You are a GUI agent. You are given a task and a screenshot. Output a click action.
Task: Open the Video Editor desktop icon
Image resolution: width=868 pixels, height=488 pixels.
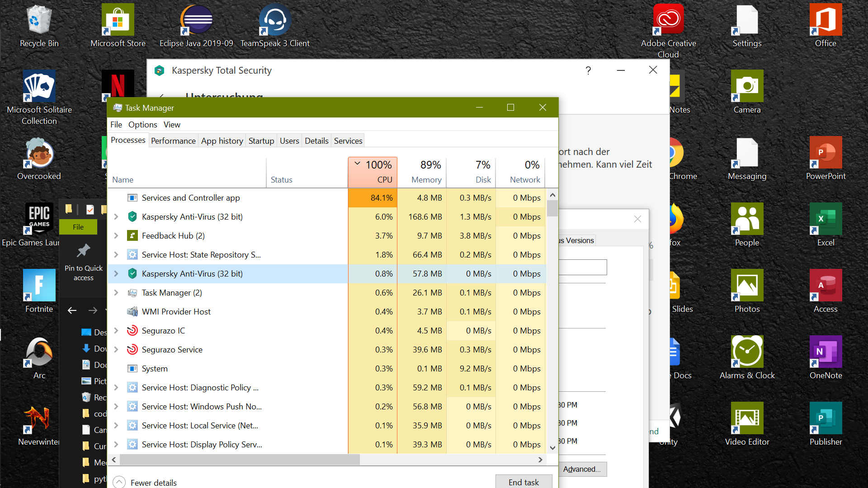pos(747,419)
